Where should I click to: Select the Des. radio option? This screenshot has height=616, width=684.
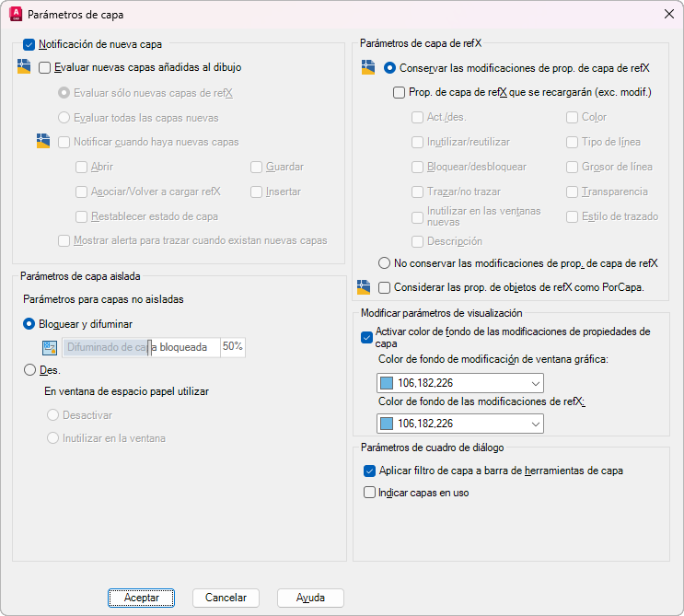tap(29, 370)
